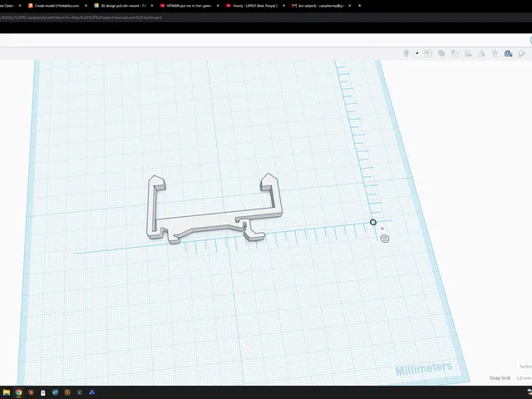Click the Chrome icon in taskbar

[x=18, y=392]
